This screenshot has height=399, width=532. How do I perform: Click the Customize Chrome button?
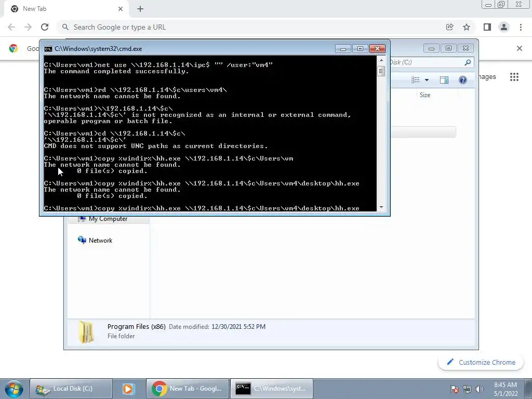[482, 362]
